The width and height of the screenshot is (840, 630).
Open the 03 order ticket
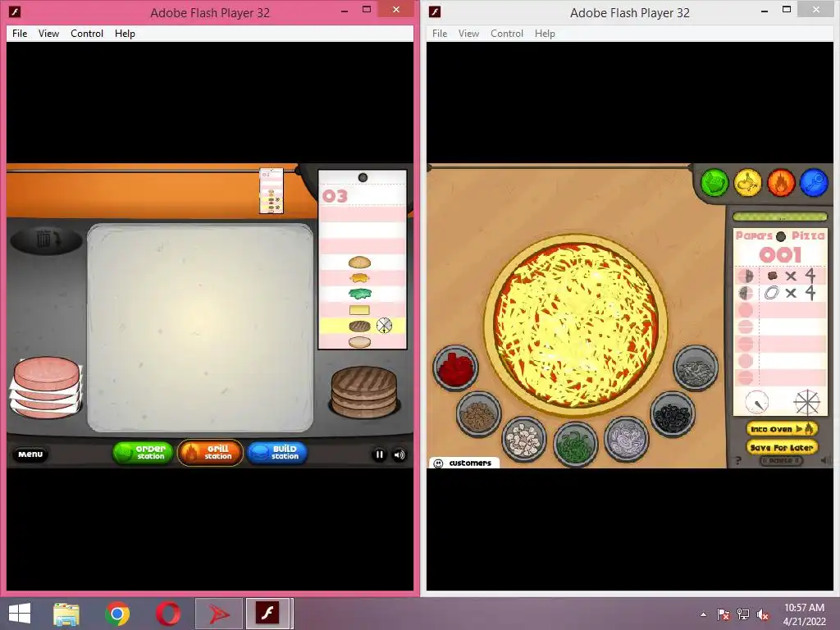pyautogui.click(x=363, y=259)
